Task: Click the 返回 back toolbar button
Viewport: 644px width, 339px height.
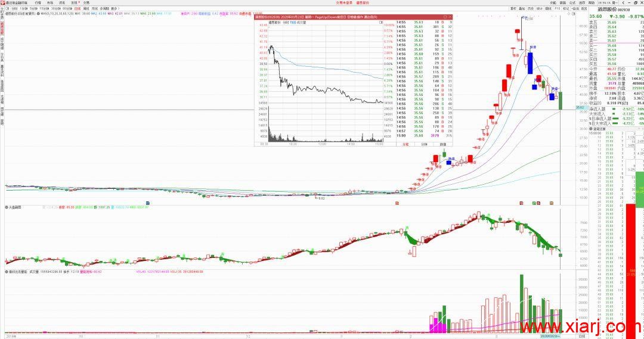Action: coord(584,8)
